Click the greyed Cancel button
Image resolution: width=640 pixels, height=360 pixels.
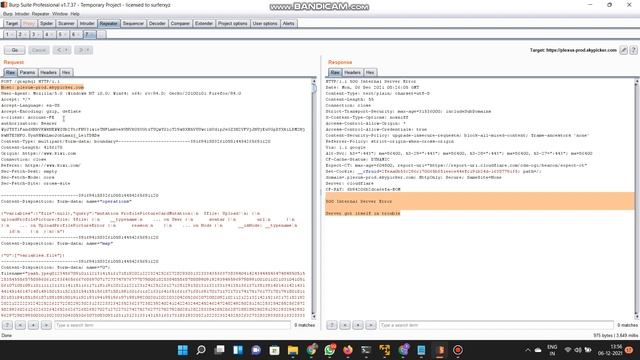pyautogui.click(x=39, y=50)
